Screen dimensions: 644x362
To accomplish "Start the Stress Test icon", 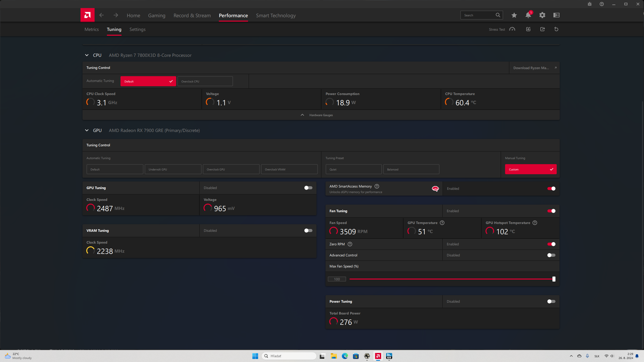I will pyautogui.click(x=512, y=29).
